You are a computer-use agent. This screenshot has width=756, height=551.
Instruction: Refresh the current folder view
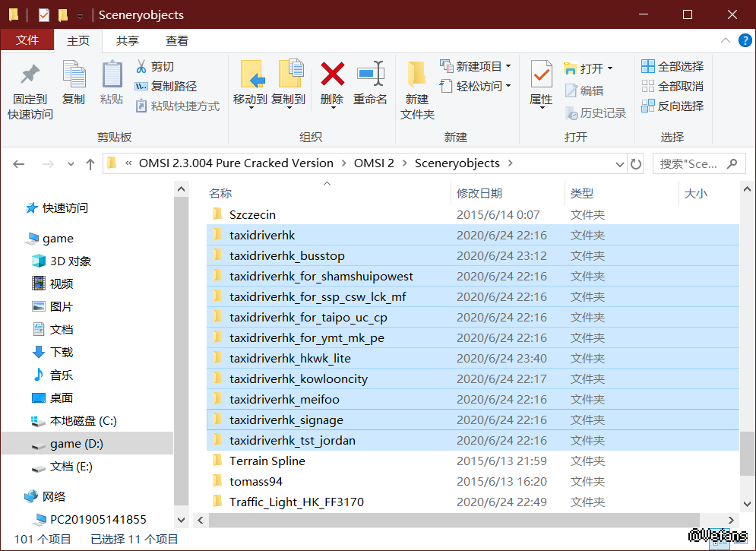[636, 163]
